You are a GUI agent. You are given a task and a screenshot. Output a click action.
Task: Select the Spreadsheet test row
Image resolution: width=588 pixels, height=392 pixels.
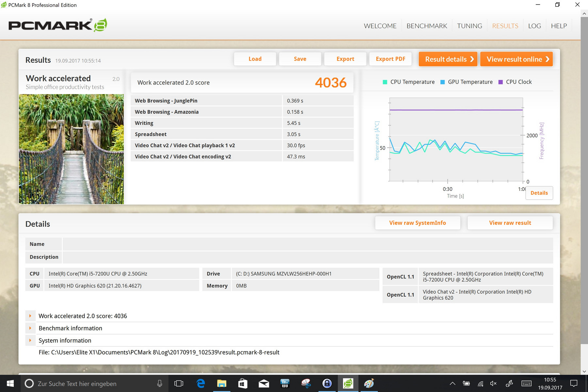(x=242, y=134)
